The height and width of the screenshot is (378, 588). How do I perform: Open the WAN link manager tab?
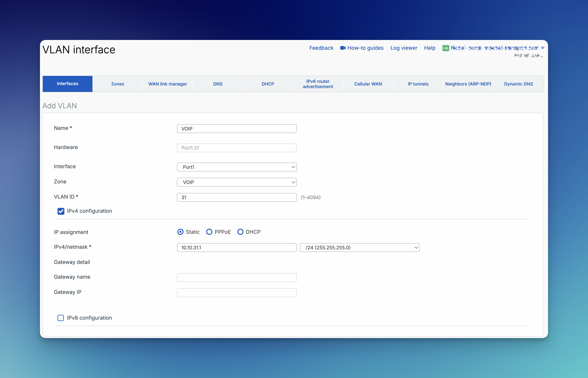(x=168, y=84)
